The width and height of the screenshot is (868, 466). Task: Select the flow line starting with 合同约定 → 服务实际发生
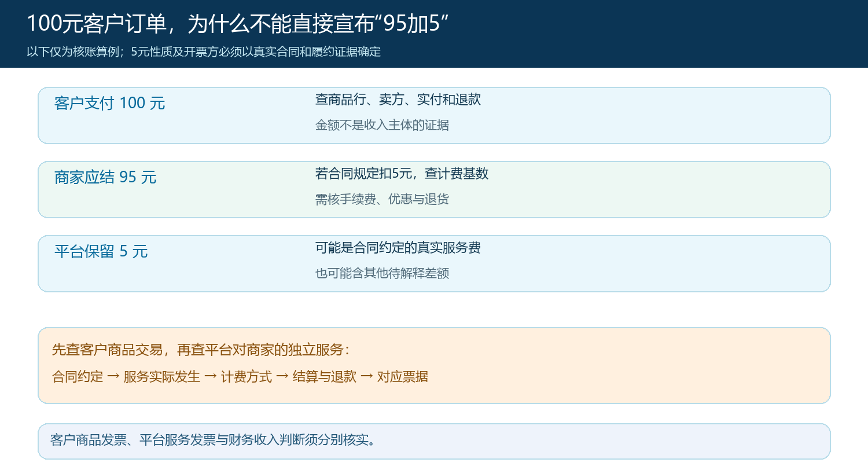240,377
